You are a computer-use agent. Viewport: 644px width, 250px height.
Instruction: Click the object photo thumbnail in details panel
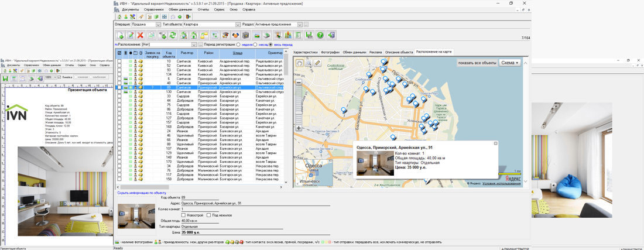click(136, 216)
